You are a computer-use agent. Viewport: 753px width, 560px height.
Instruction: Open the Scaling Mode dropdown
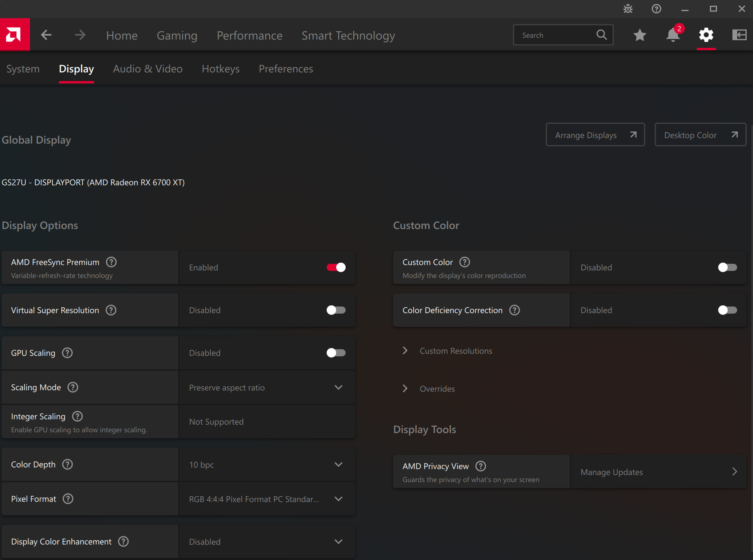(267, 388)
